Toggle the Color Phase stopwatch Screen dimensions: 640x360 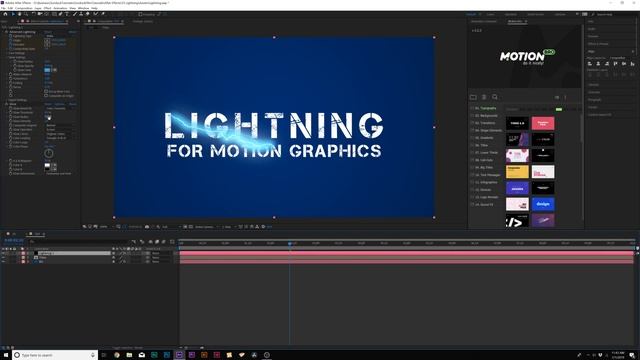point(11,147)
